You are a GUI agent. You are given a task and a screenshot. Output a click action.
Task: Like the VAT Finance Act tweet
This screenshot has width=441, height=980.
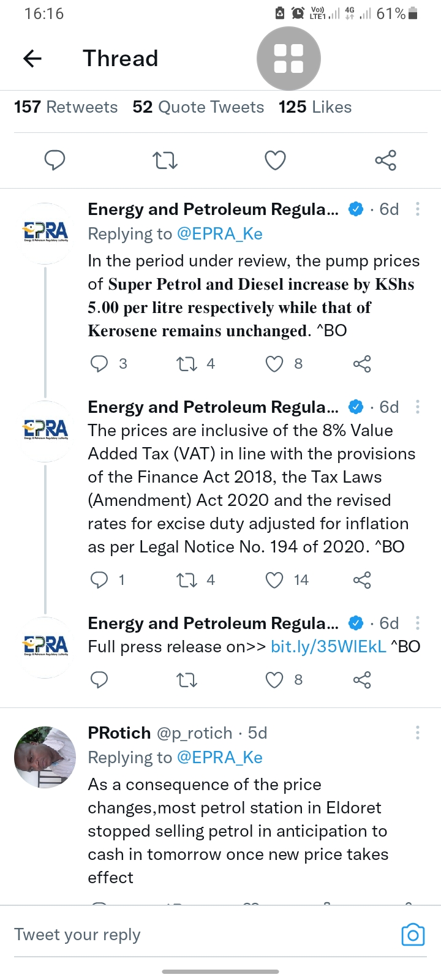[274, 580]
